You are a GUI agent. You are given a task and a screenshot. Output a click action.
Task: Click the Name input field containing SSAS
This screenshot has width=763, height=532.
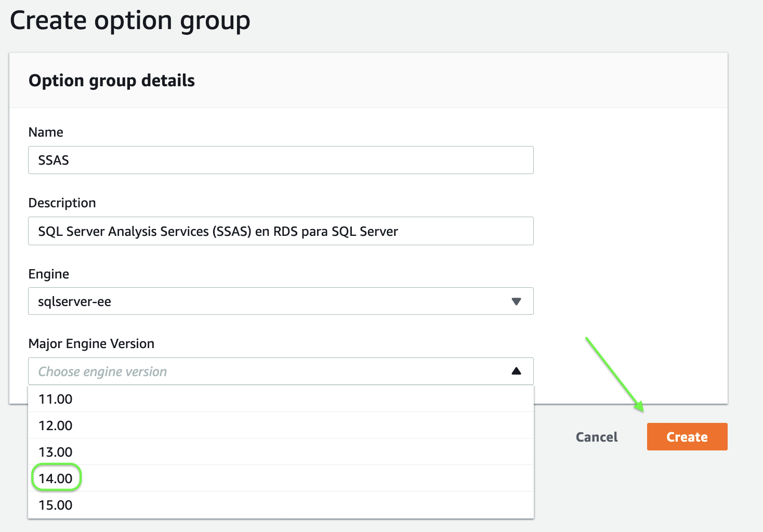point(281,160)
